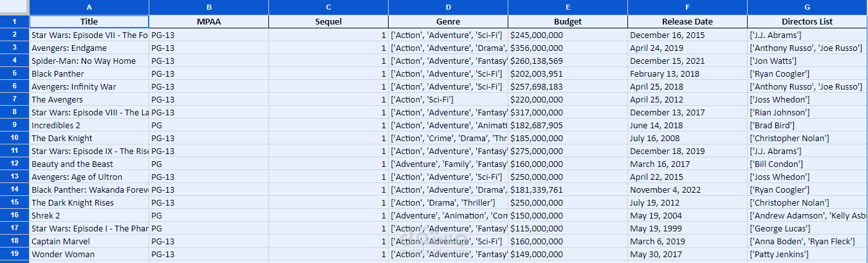
Task: Click The Dark Knight budget cell
Action: [x=568, y=138]
